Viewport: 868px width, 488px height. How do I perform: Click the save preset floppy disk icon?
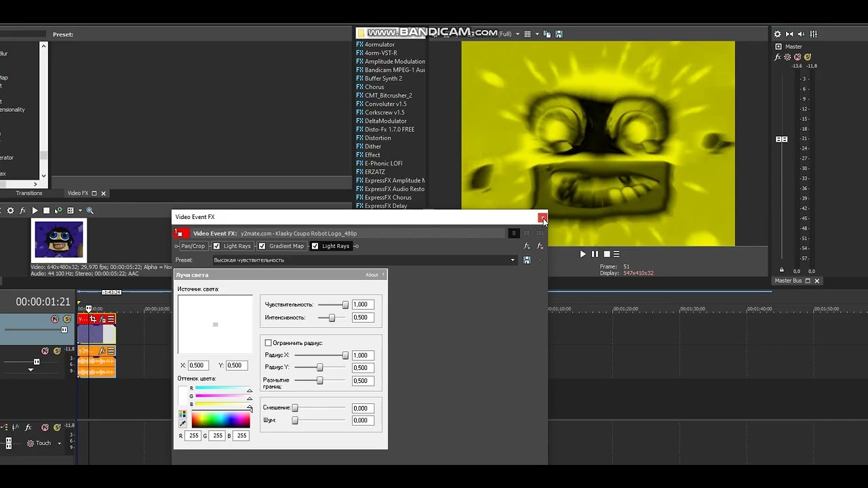(527, 260)
